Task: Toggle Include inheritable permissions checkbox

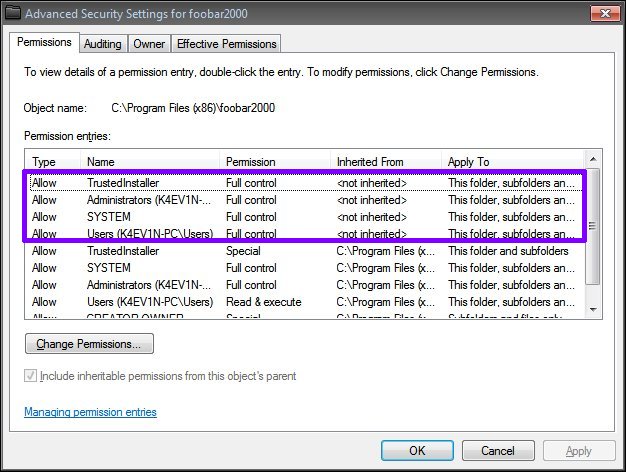Action: pos(31,376)
